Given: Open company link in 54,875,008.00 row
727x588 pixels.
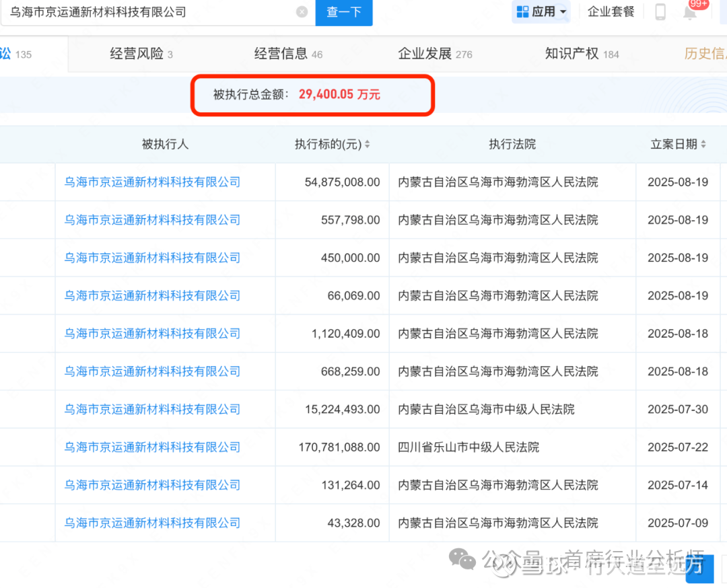Looking at the screenshot, I should pos(152,182).
